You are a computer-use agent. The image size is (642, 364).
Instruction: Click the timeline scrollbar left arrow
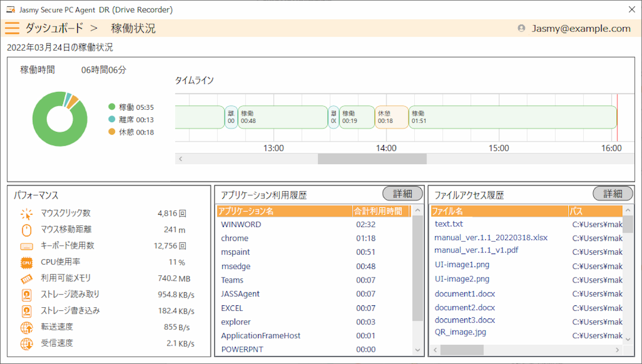coord(180,159)
